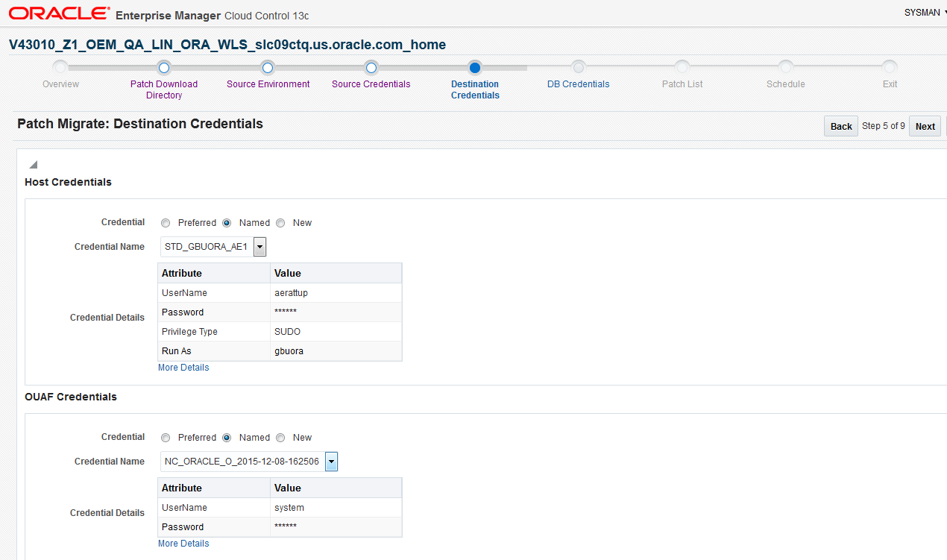Click the DB Credentials step circle
The width and height of the screenshot is (947, 560).
[x=579, y=67]
